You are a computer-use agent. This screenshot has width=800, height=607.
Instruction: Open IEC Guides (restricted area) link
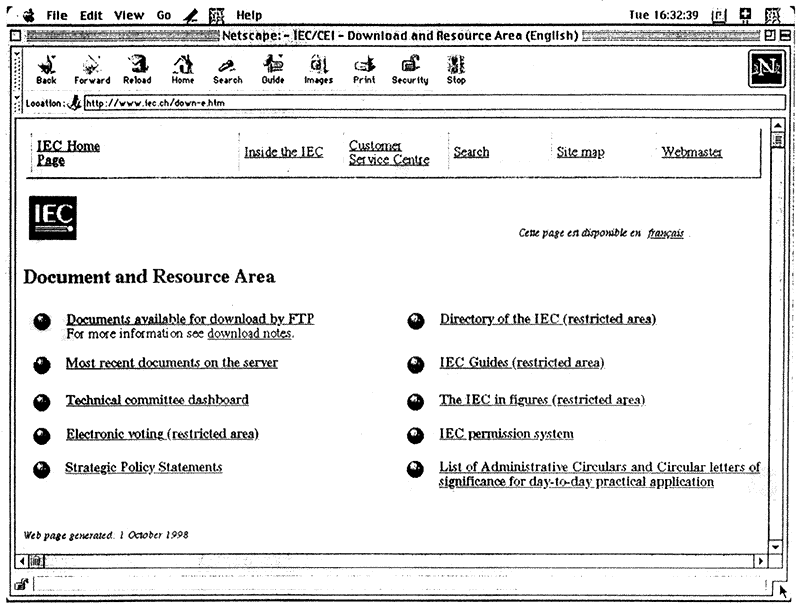[522, 363]
